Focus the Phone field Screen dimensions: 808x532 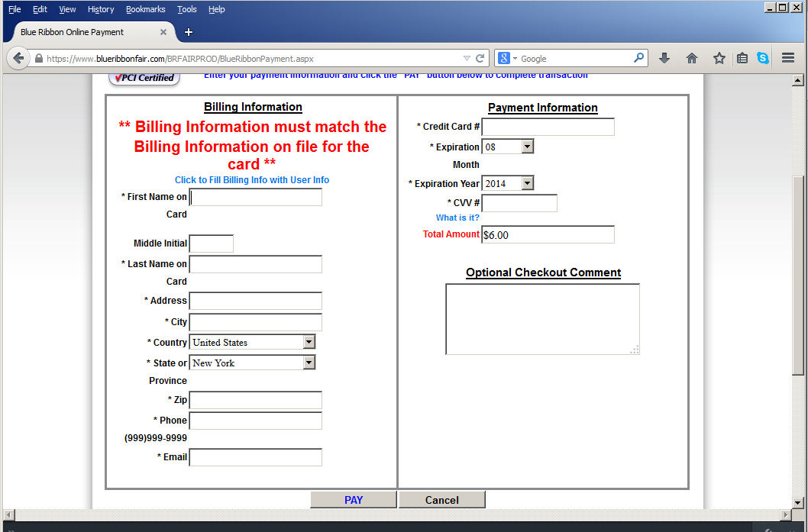point(256,421)
